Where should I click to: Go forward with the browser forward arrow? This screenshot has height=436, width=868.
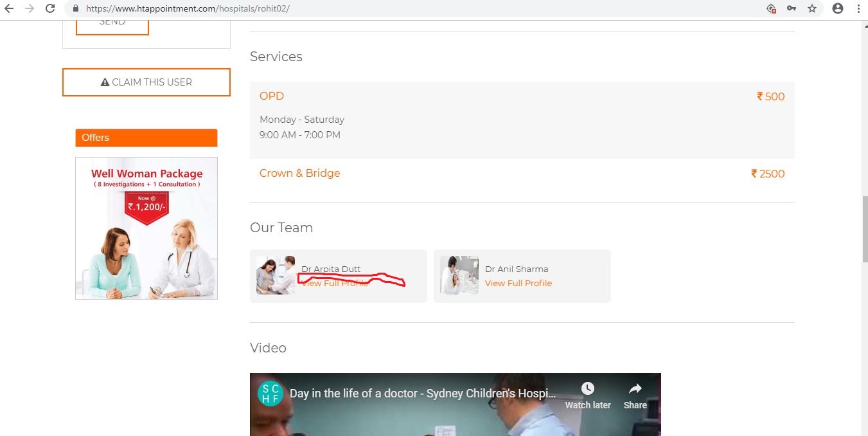[x=30, y=9]
